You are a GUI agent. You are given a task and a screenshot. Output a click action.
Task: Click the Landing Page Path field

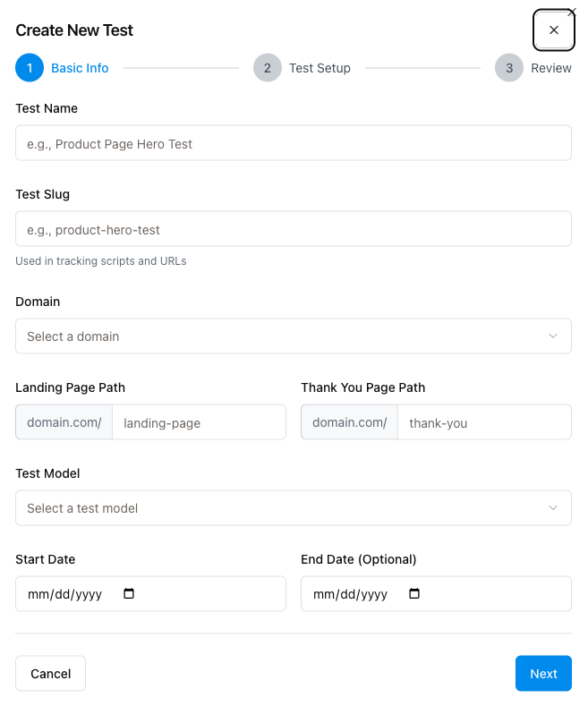pyautogui.click(x=199, y=422)
